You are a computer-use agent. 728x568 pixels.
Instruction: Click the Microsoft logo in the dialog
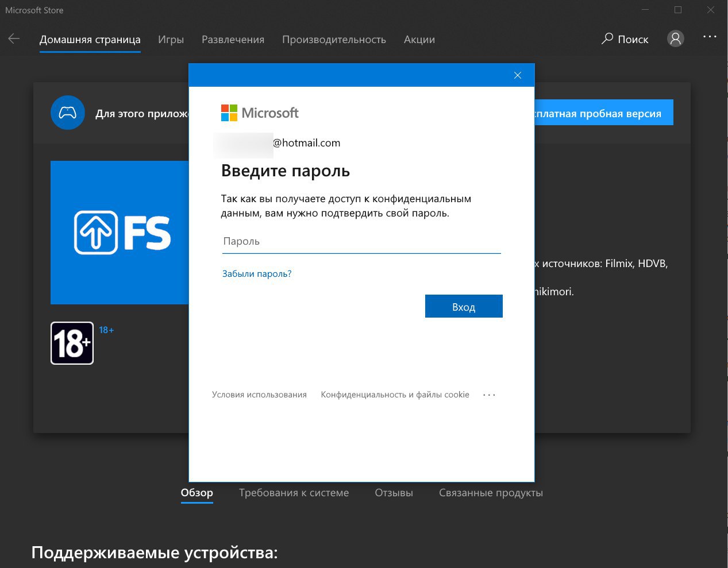pyautogui.click(x=260, y=113)
